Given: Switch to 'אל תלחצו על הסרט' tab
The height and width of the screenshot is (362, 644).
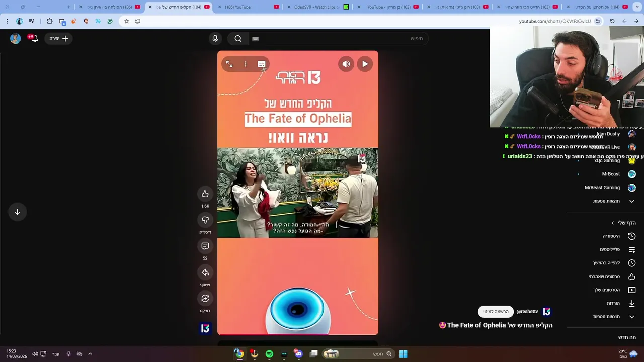Looking at the screenshot, I should [x=598, y=7].
